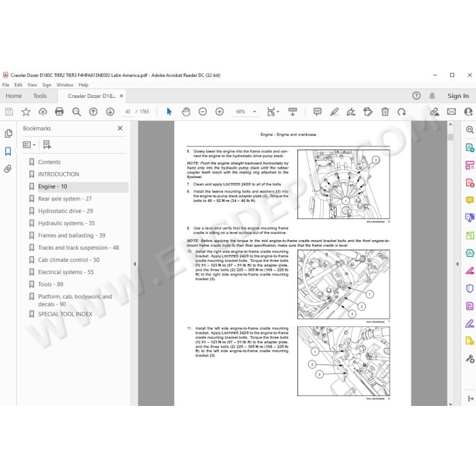The height and width of the screenshot is (476, 476).
Task: Zoom in with the plus button
Action: pyautogui.click(x=220, y=112)
